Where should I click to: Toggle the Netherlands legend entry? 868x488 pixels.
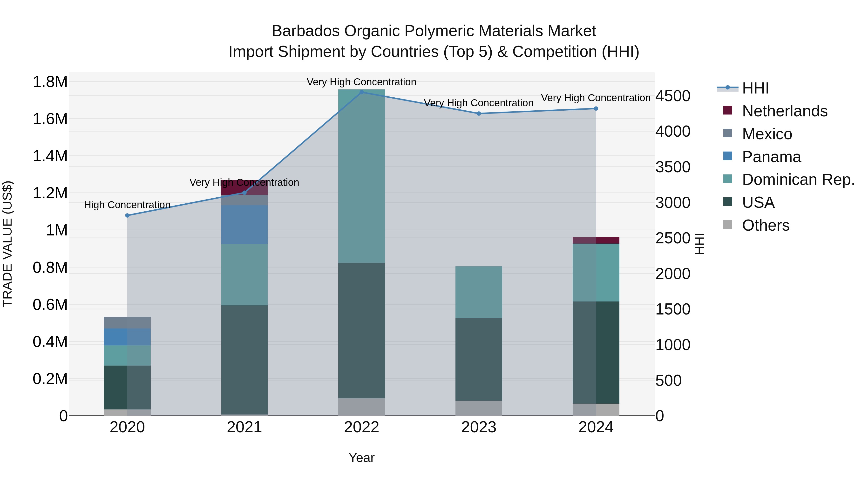coord(775,111)
